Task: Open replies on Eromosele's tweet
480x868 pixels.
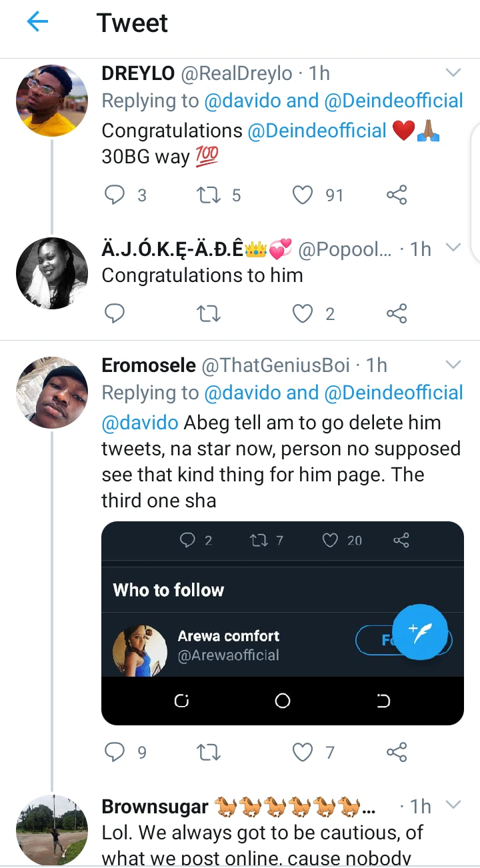Action: click(115, 753)
